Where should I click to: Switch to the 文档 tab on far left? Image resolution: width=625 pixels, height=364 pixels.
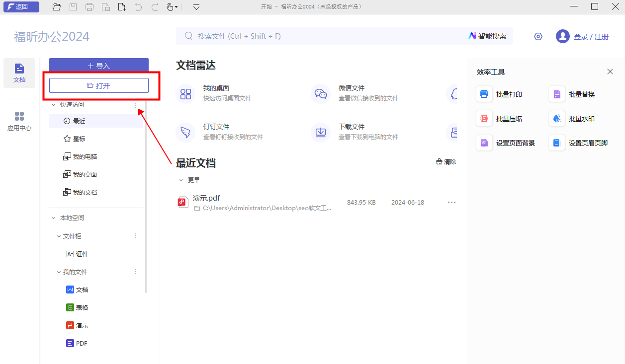tap(19, 73)
